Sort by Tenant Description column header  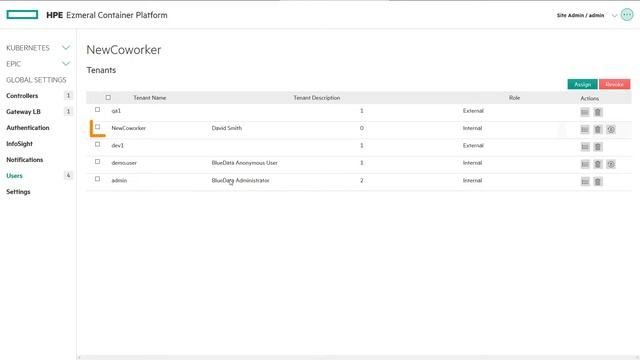[x=317, y=98]
